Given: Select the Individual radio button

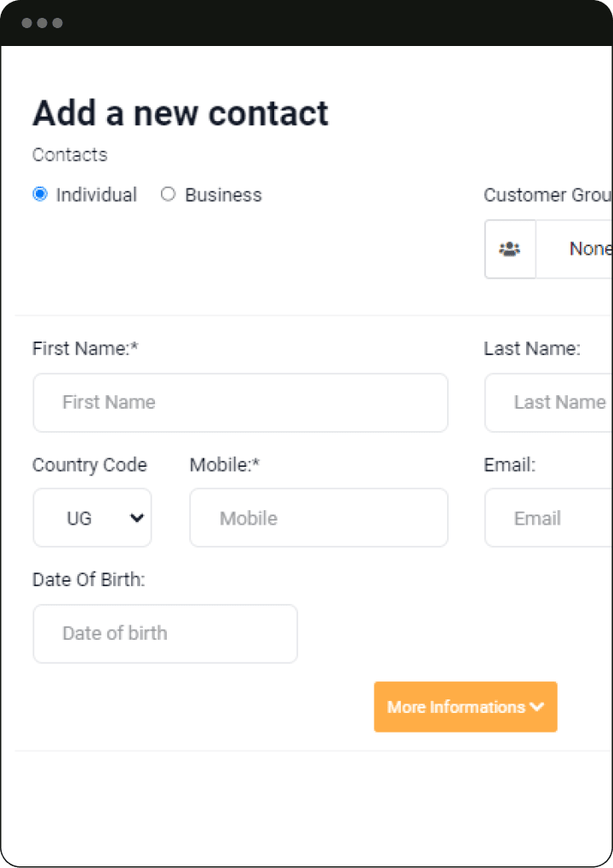Looking at the screenshot, I should click(x=40, y=194).
